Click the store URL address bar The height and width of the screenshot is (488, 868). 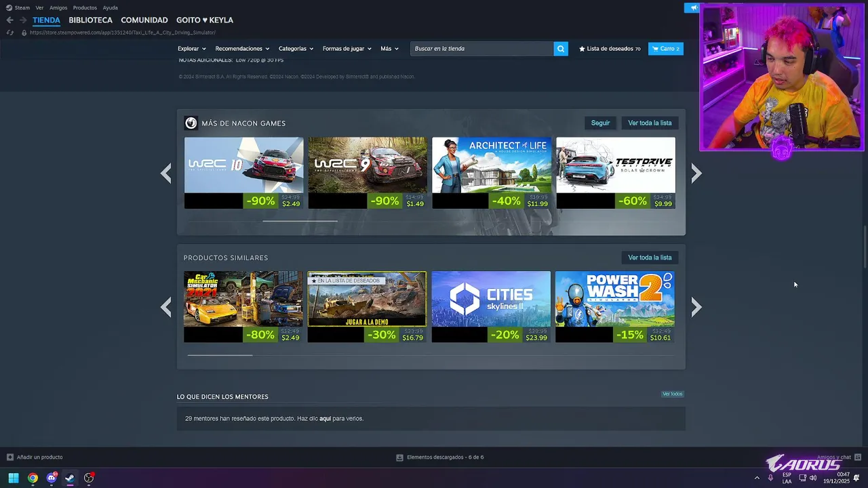(123, 33)
